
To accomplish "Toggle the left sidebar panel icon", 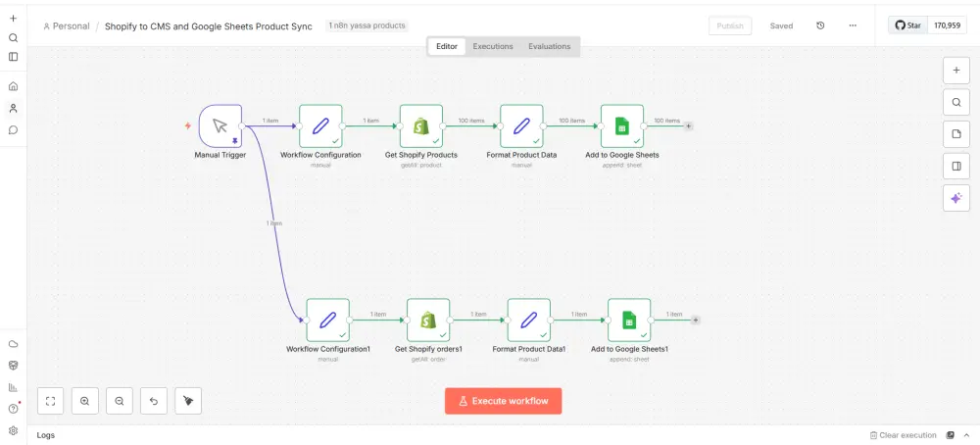I will 13,57.
